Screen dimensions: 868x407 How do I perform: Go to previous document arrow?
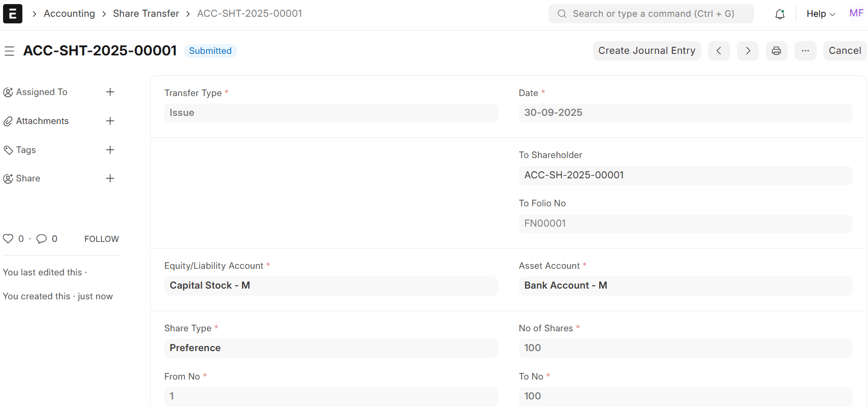(719, 51)
